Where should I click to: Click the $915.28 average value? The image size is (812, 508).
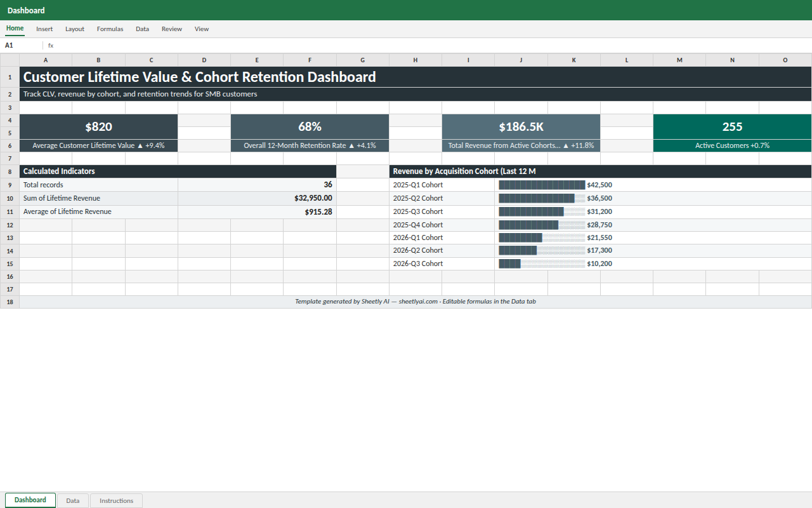[257, 211]
